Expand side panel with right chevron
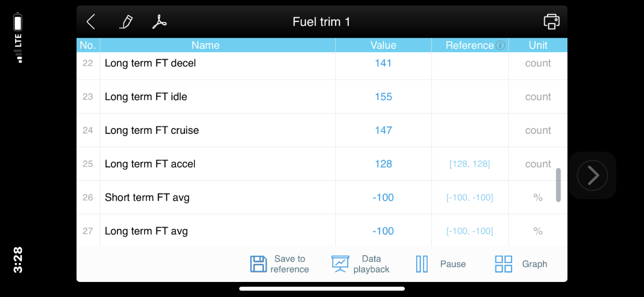This screenshot has height=297, width=644. click(x=592, y=175)
